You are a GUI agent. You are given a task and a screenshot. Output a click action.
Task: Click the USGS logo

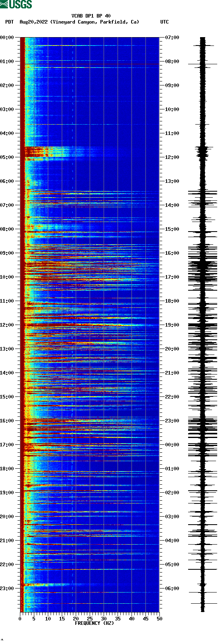click(x=16, y=4)
